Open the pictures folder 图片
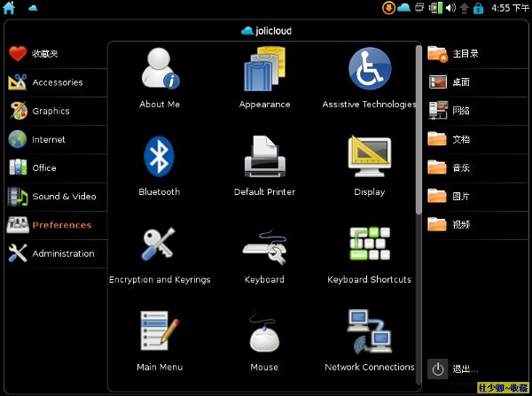 click(x=477, y=196)
